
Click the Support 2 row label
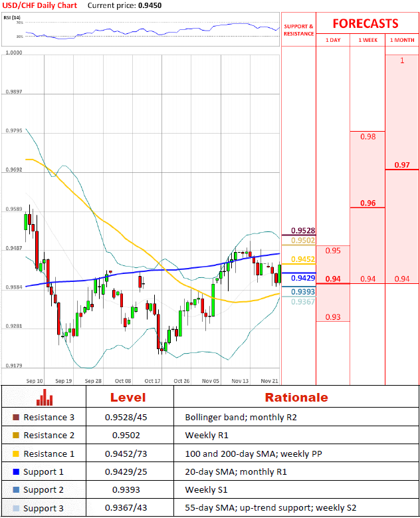coord(43,490)
